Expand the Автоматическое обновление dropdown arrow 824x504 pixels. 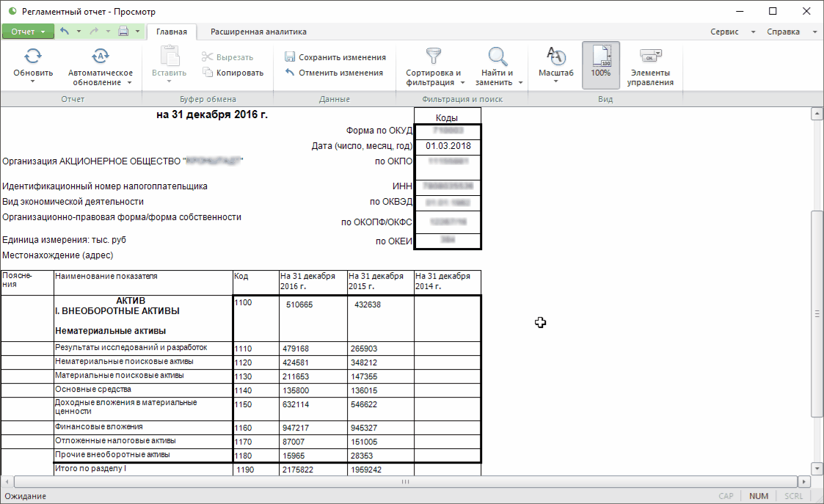pyautogui.click(x=129, y=82)
